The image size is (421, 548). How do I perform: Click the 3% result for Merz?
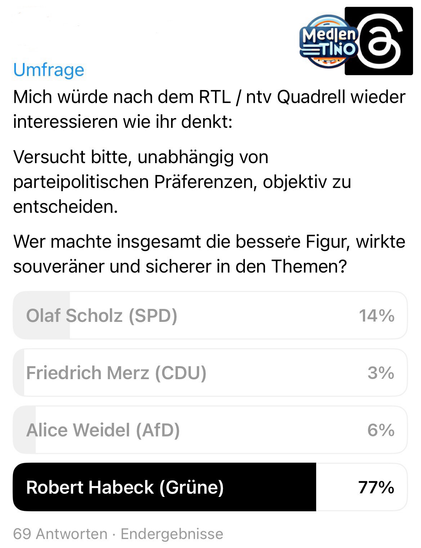click(x=381, y=373)
